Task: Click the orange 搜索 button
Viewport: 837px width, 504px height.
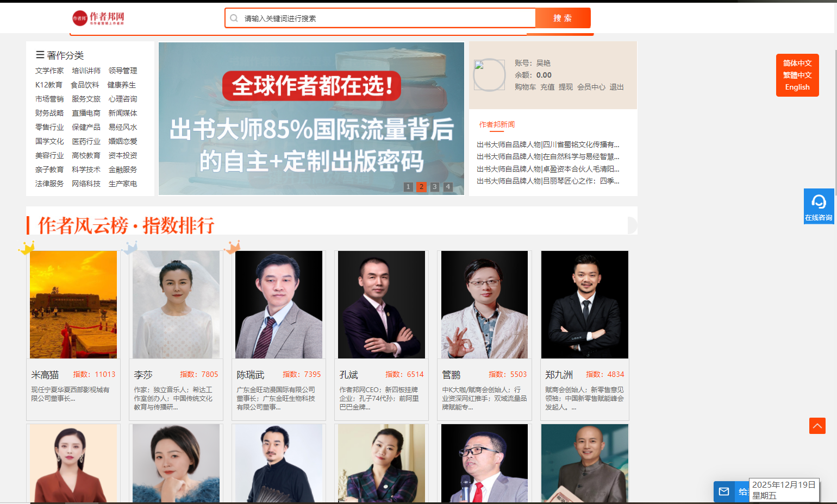Action: [x=563, y=18]
